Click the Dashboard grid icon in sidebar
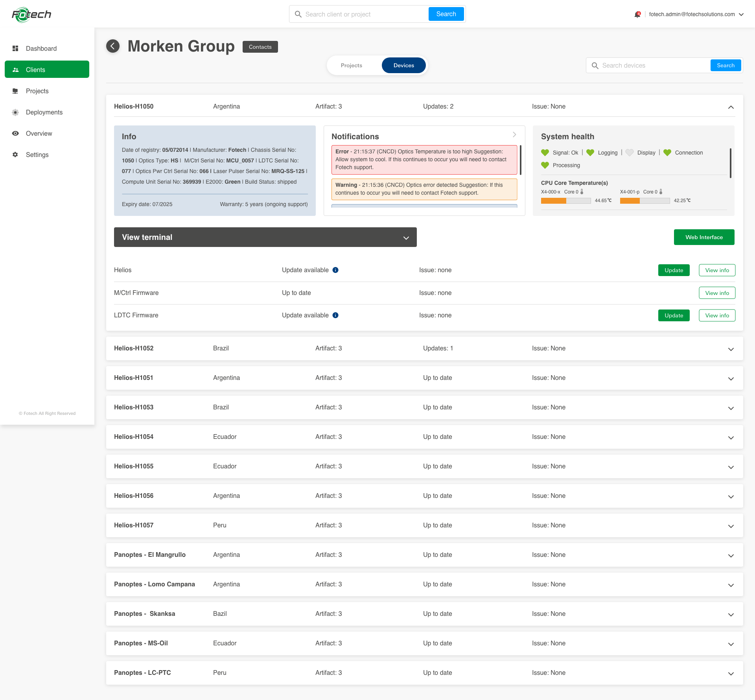755x700 pixels. coord(15,48)
